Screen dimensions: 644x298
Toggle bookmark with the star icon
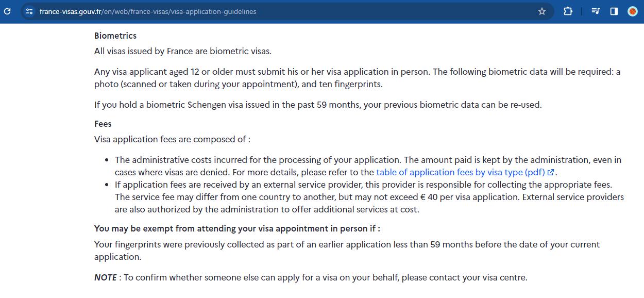point(542,11)
